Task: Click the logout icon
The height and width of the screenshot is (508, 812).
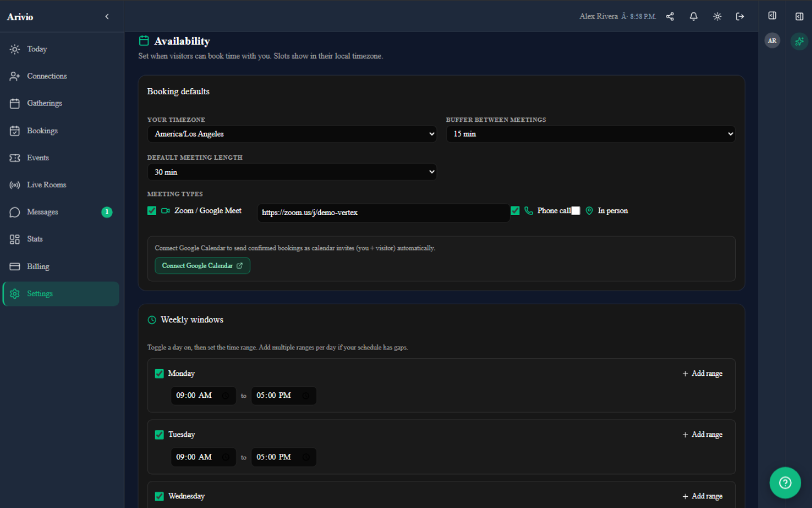Action: point(740,16)
